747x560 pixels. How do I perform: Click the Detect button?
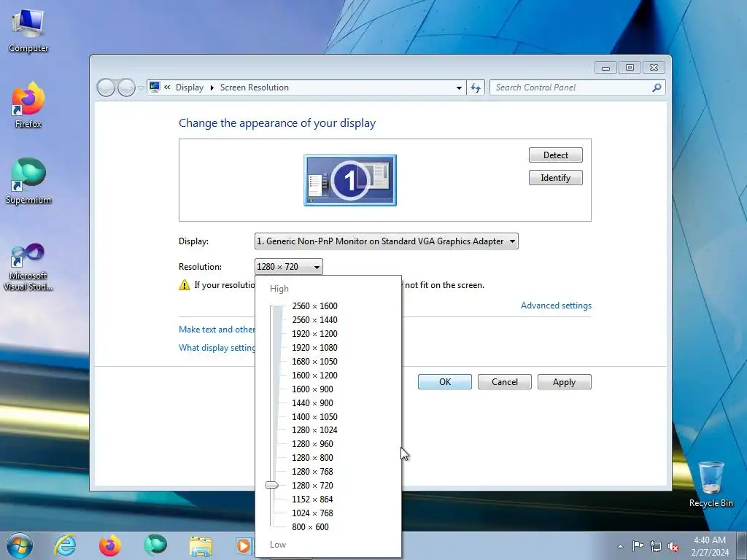click(555, 155)
